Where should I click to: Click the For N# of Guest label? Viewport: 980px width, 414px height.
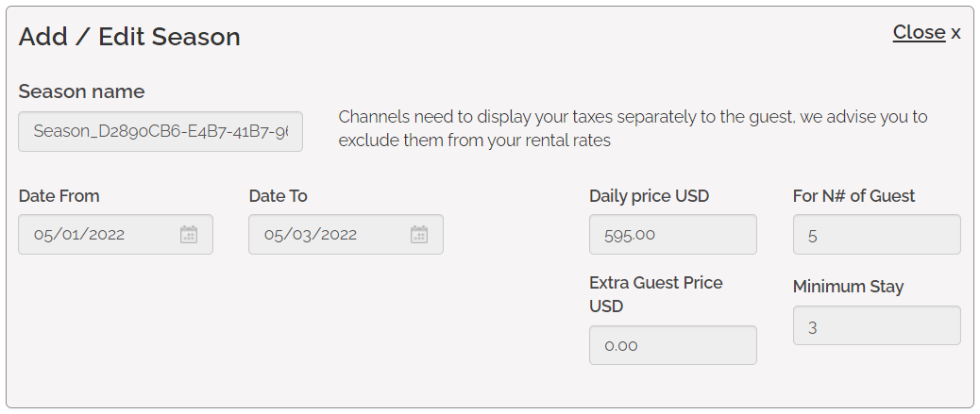click(x=853, y=196)
